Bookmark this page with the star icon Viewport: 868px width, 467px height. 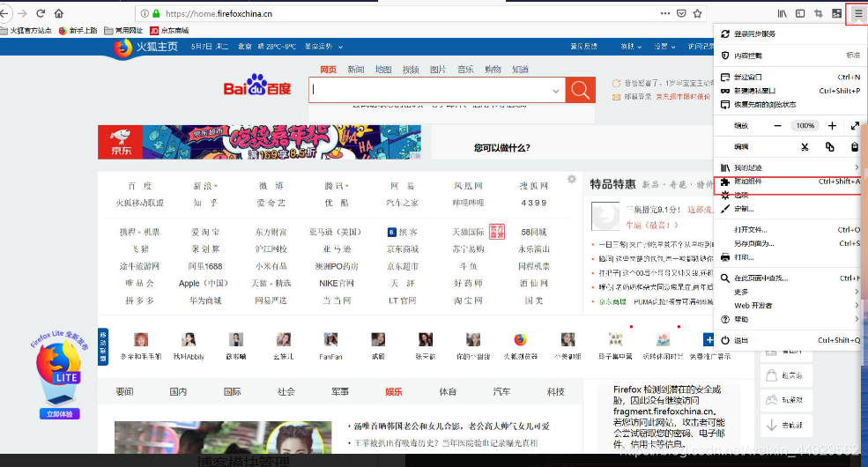(698, 13)
